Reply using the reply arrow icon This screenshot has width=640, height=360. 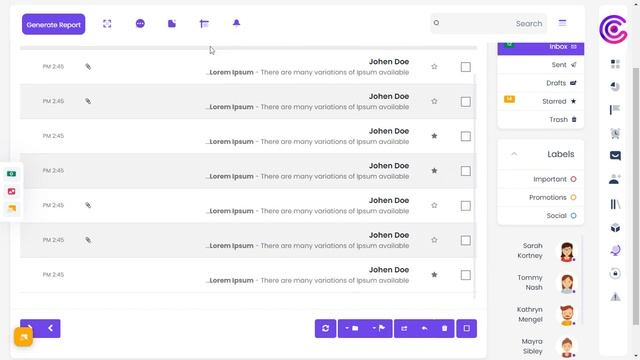(x=424, y=329)
